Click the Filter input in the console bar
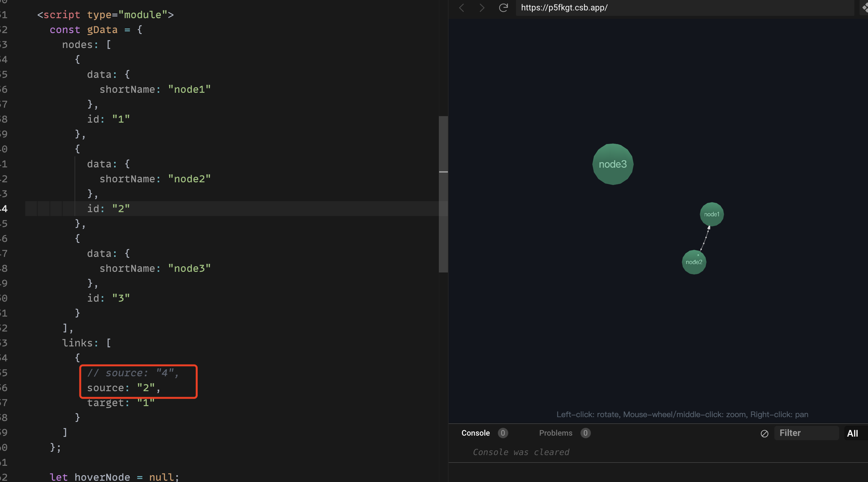 click(x=806, y=433)
